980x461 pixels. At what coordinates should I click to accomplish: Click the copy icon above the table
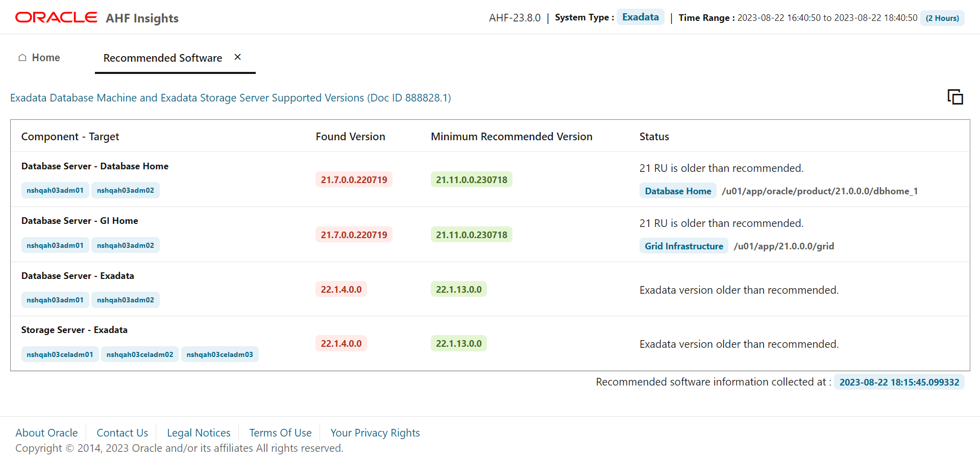[955, 97]
